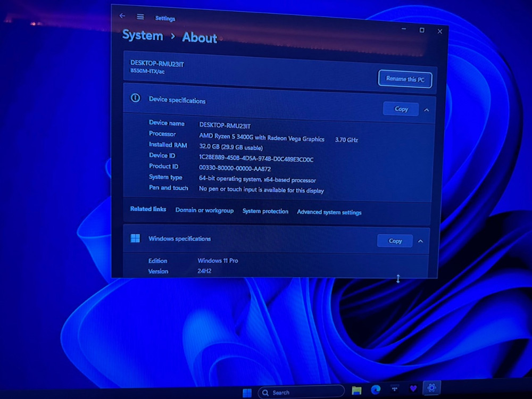Viewport: 532px width, 399px height.
Task: Collapse the Device specifications section
Action: coord(427,110)
